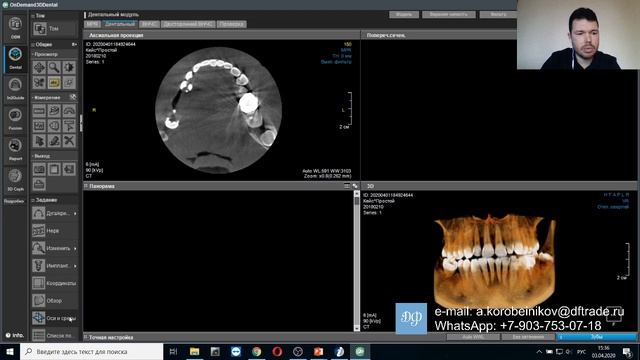Image resolution: width=640 pixels, height=360 pixels.
Task: Click the Фильтр button at top right
Action: 498,14
